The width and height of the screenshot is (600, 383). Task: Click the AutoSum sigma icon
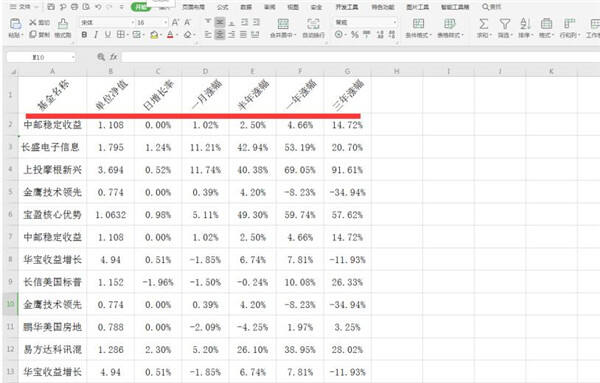coord(483,24)
